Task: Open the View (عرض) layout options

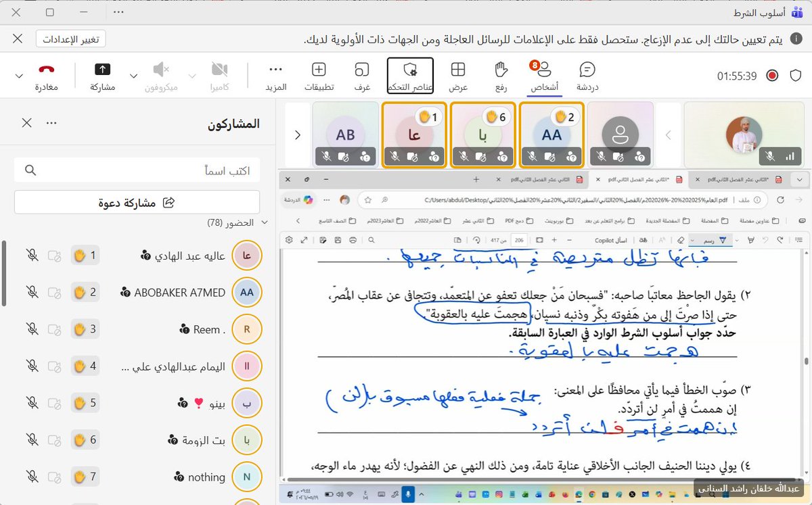Action: [x=458, y=75]
